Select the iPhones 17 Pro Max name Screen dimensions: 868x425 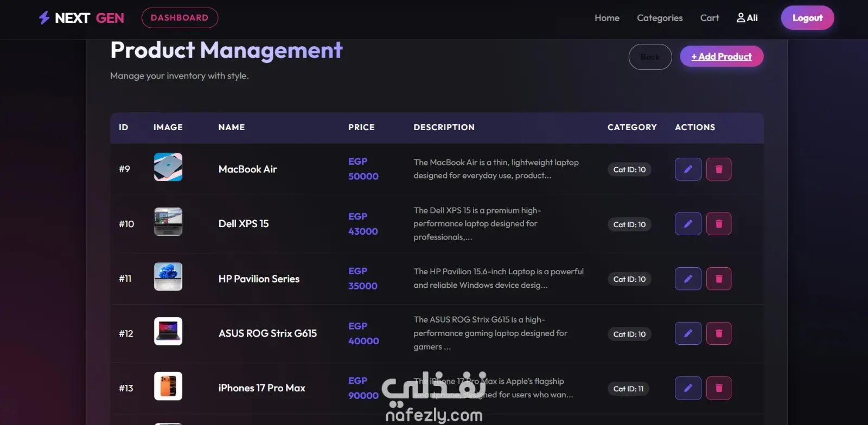tap(261, 388)
